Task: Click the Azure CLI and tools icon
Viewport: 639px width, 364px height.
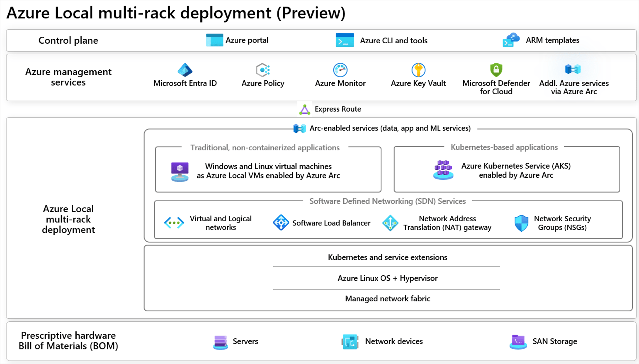Action: coord(345,40)
